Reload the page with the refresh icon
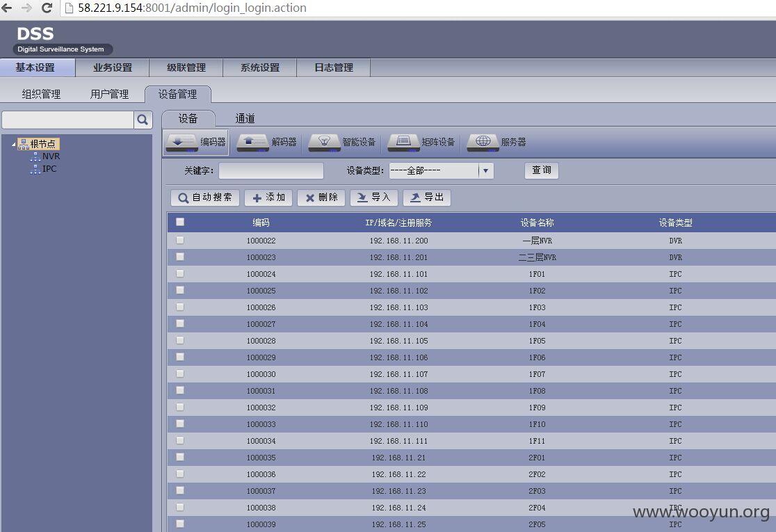Screen dimensions: 776x532 click(47, 8)
